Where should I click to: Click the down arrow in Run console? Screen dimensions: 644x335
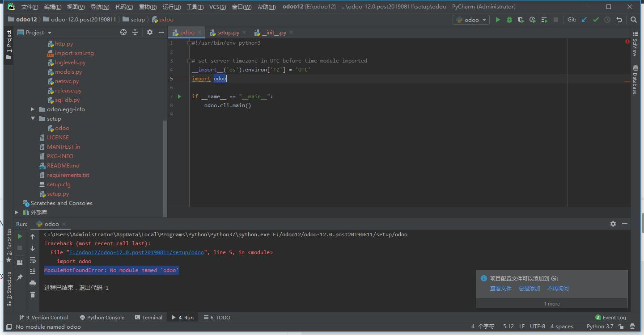tap(33, 248)
